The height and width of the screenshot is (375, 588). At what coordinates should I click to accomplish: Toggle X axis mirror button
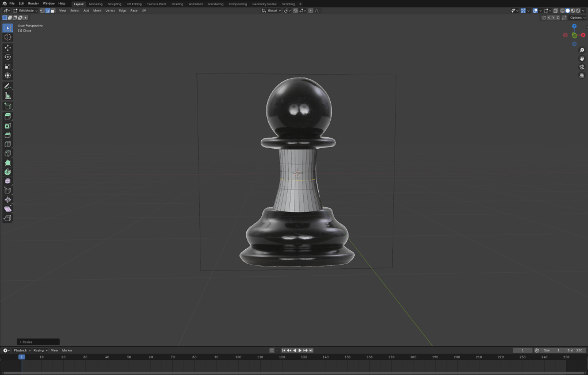[x=548, y=18]
